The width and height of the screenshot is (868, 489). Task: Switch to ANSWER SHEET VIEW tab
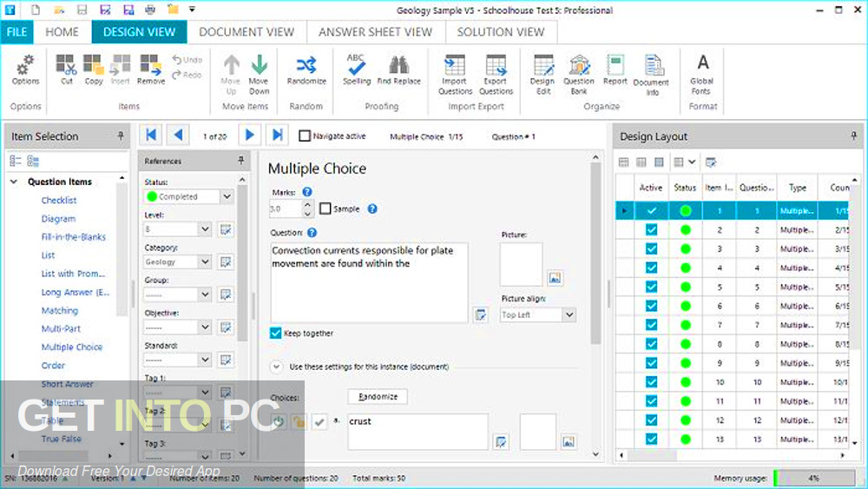point(375,32)
